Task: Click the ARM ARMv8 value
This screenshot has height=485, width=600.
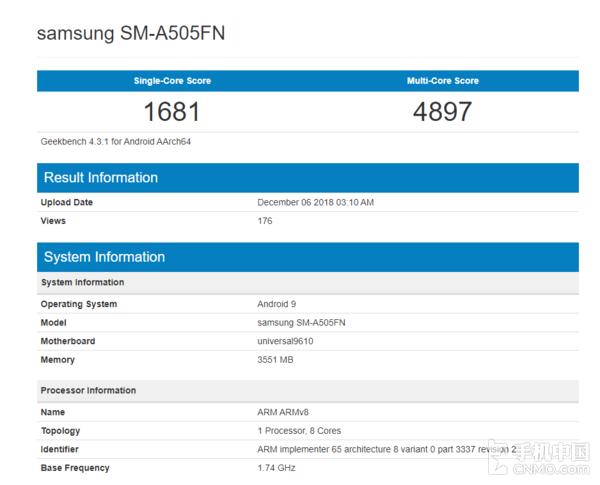Action: click(x=283, y=412)
